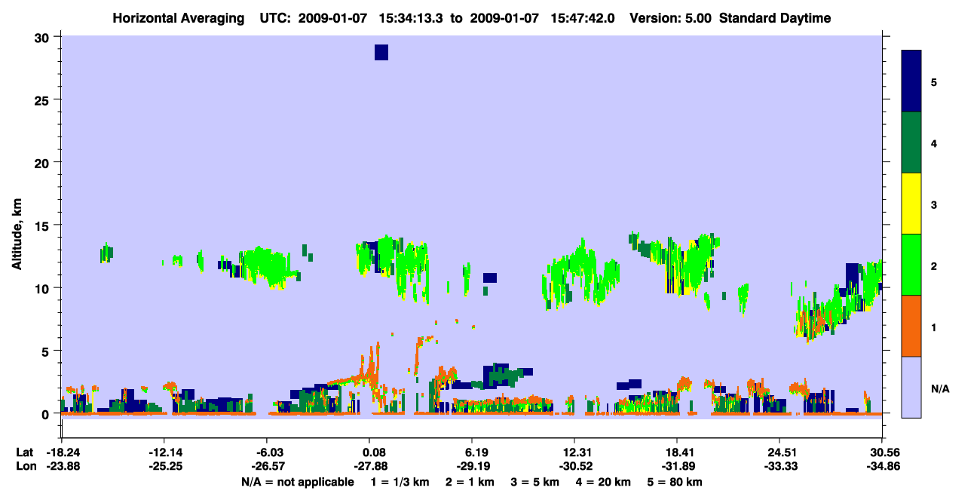This screenshot has height=503, width=980.
Task: Click the 'N/A = not applicable' legend text
Action: (x=298, y=481)
